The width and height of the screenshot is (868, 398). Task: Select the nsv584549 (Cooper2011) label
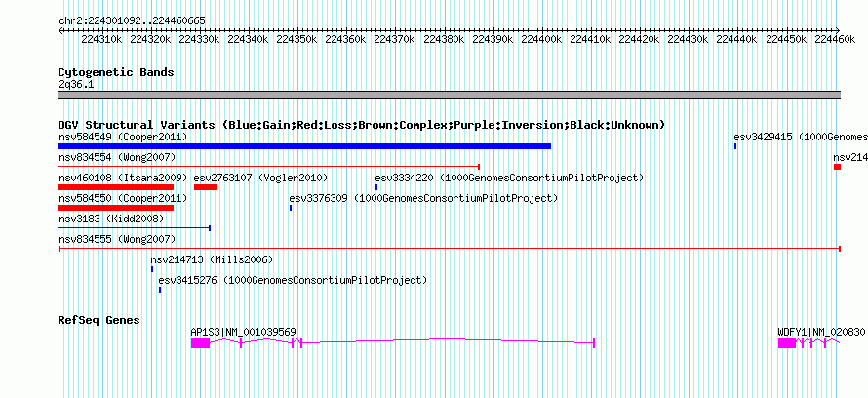point(123,137)
